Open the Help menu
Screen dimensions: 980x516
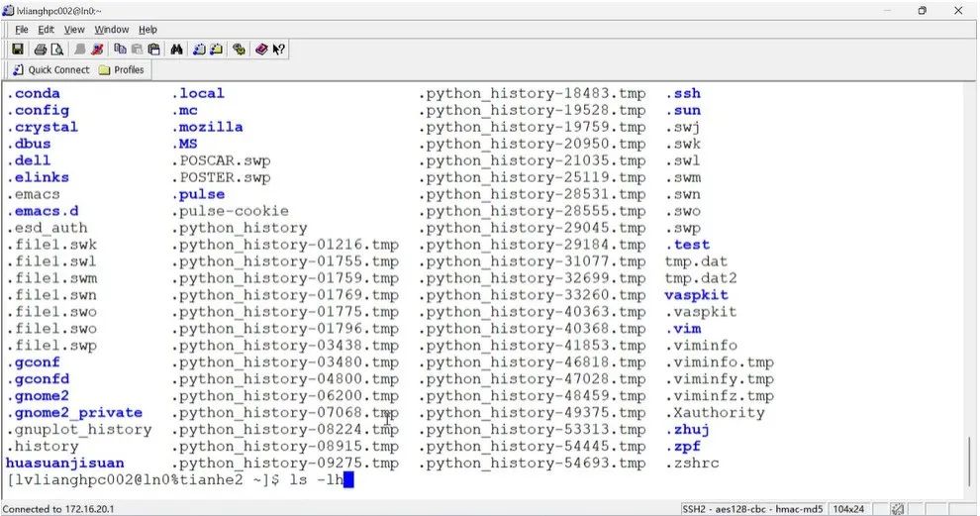tap(147, 30)
